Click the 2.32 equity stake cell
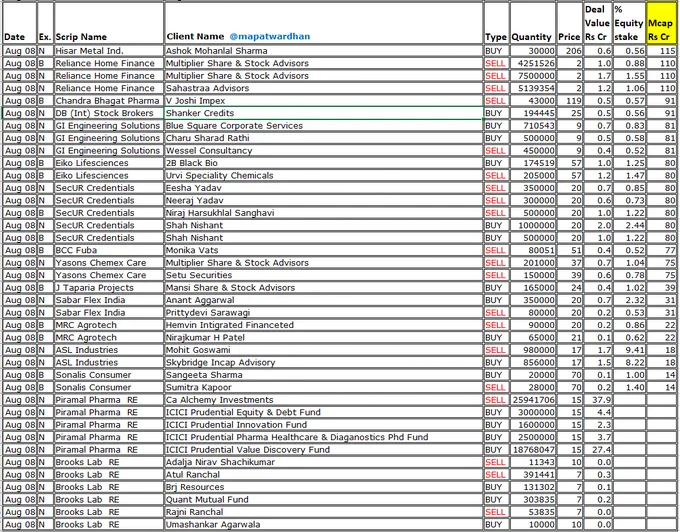The width and height of the screenshot is (680, 532). [629, 300]
